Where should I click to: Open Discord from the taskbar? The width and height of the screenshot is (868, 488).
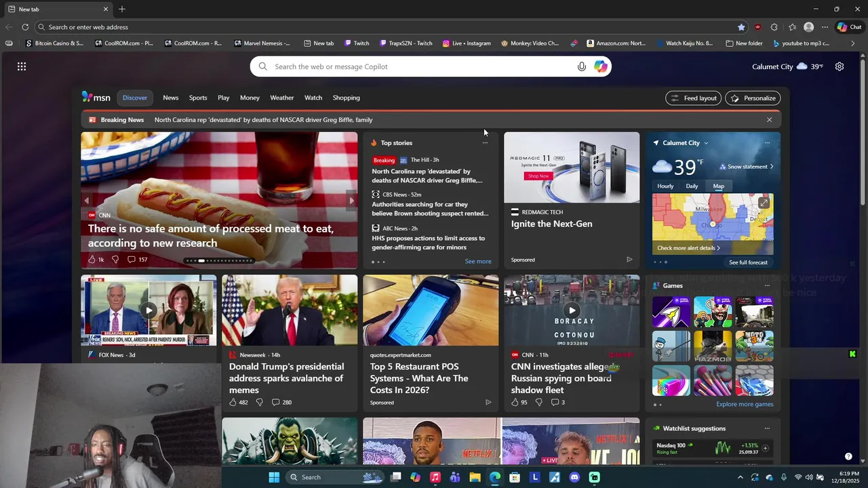coord(574,477)
